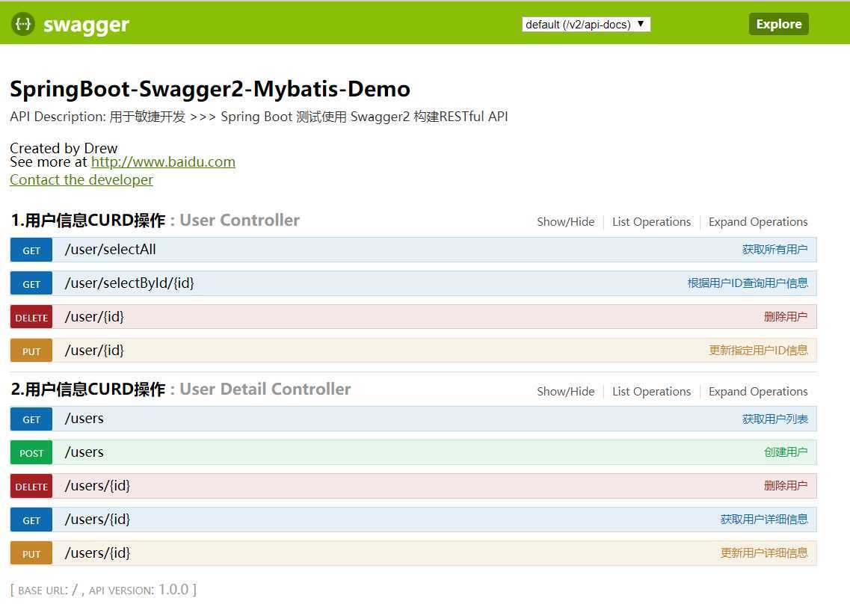
Task: Click Show/Hide for User Controller
Action: [x=565, y=222]
